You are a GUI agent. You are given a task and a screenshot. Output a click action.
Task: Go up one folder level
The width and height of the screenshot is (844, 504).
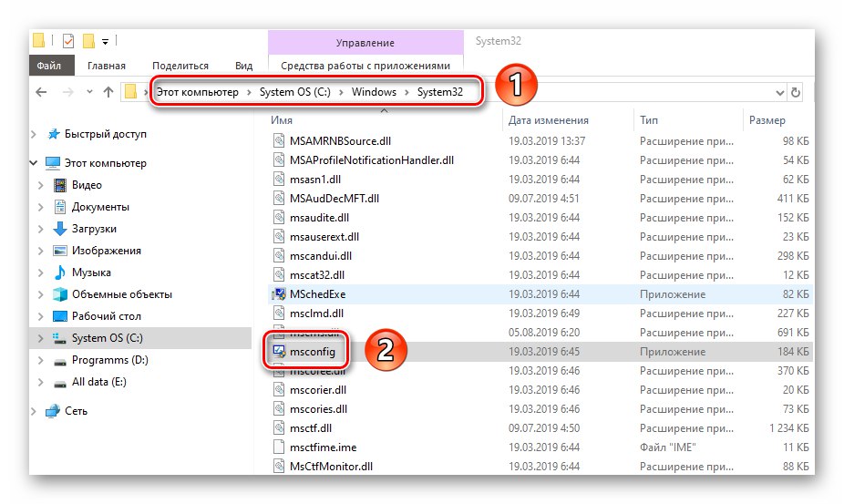pyautogui.click(x=108, y=92)
